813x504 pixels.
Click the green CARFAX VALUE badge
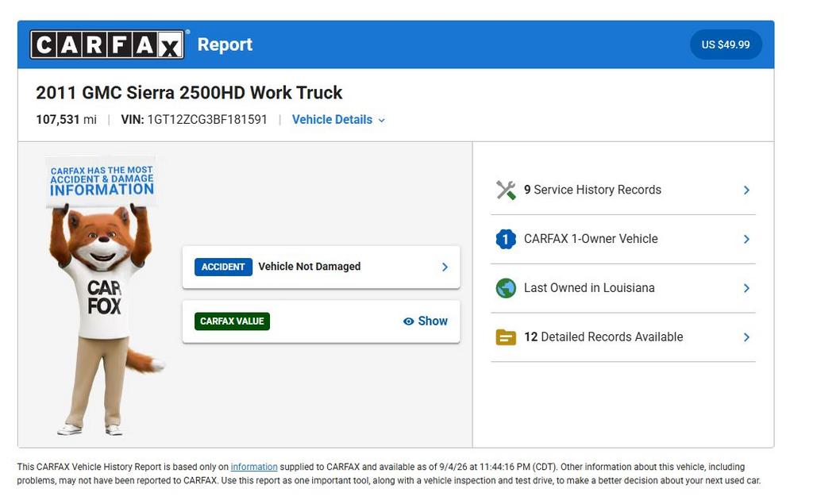pyautogui.click(x=232, y=321)
